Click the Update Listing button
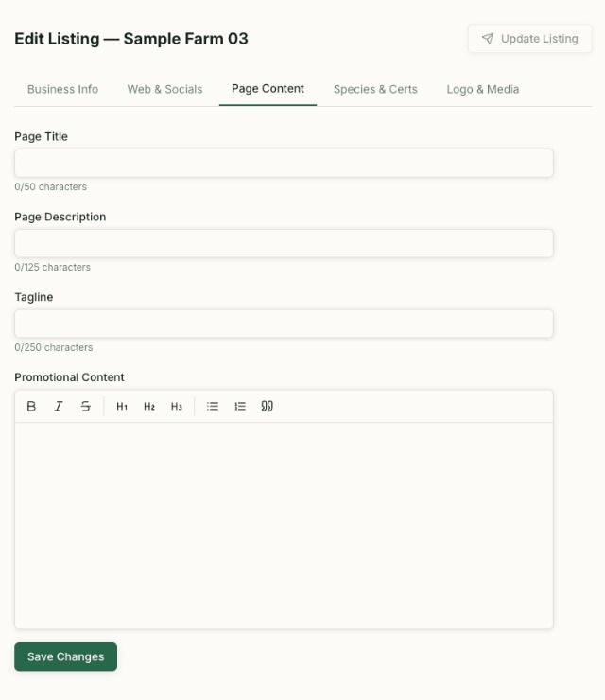The width and height of the screenshot is (605, 700). click(x=530, y=39)
